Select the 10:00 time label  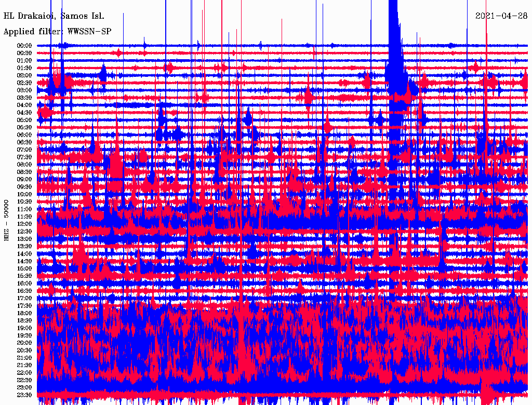(x=24, y=194)
